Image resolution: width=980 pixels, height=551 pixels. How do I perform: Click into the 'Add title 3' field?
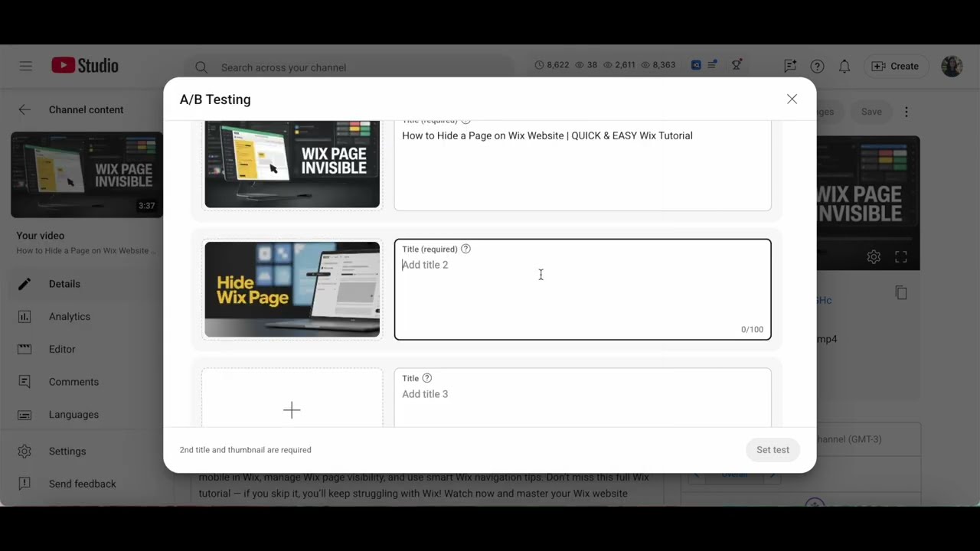click(583, 398)
